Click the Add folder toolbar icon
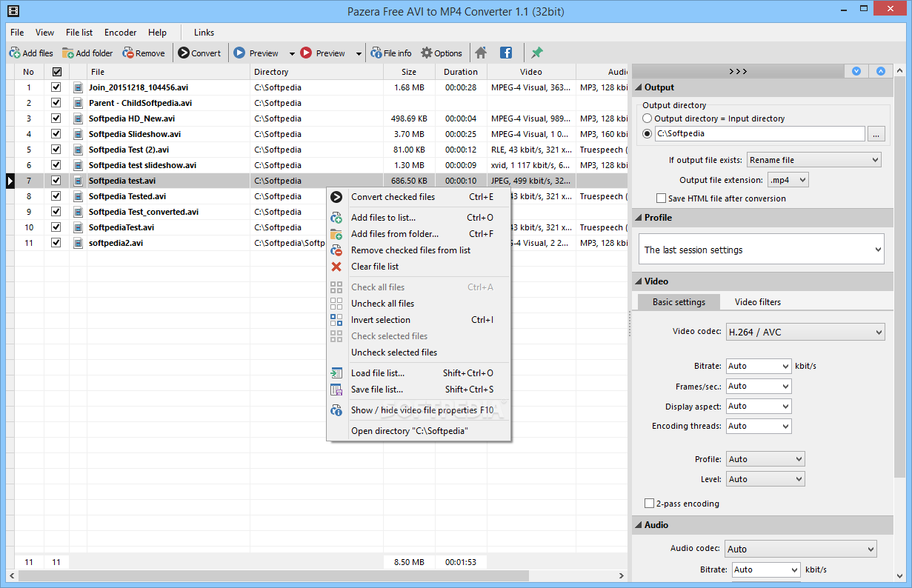Image resolution: width=912 pixels, height=588 pixels. 67,53
